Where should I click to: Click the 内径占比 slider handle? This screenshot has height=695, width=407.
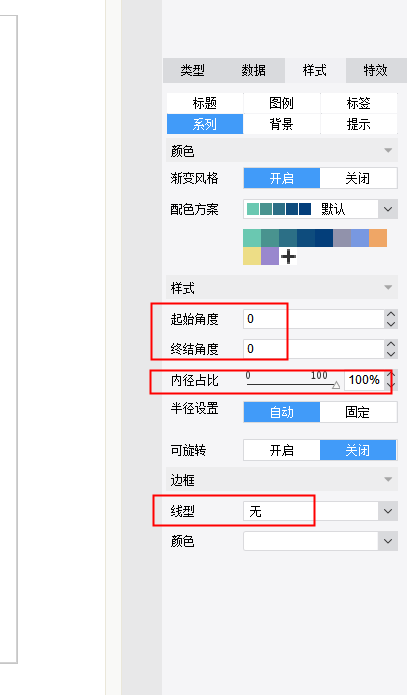point(336,385)
